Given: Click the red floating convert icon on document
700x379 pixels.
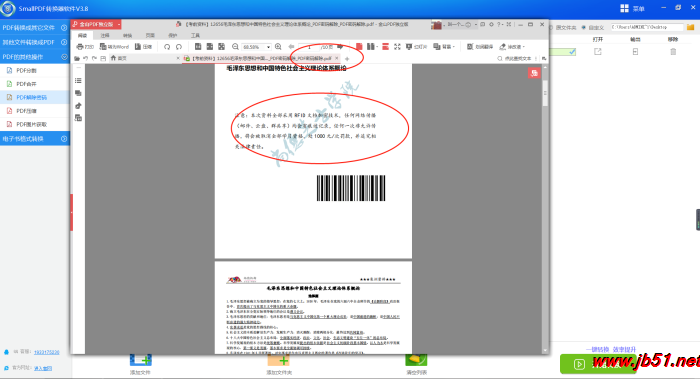Looking at the screenshot, I should [x=534, y=73].
